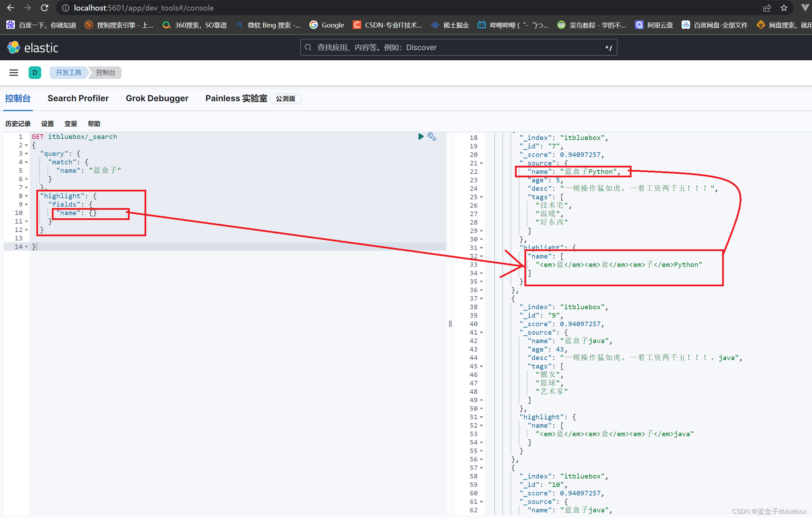Click the pane resize divider handle
Image resolution: width=812 pixels, height=518 pixels.
click(x=450, y=324)
